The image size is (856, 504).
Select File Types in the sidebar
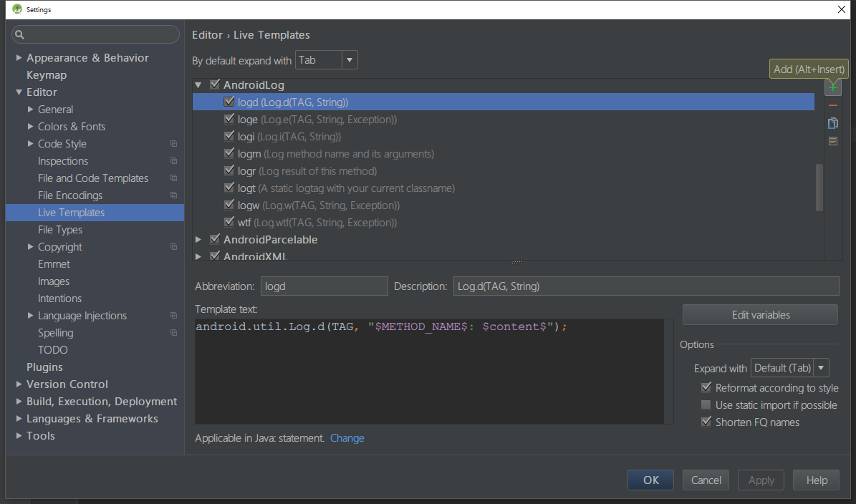60,230
